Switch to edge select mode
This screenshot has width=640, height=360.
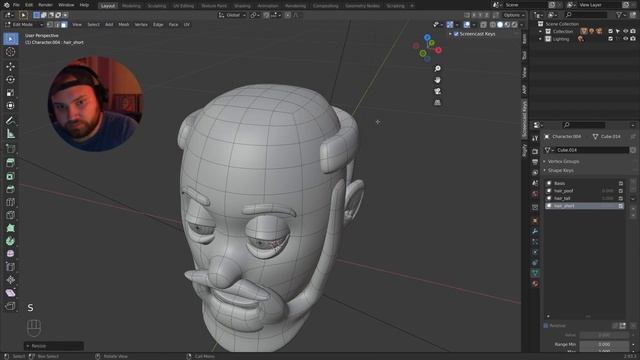[x=57, y=25]
